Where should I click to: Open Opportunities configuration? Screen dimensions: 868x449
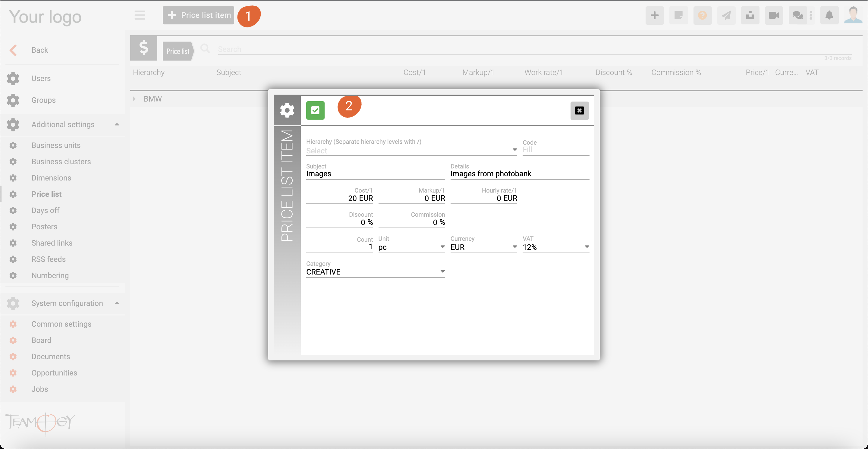point(54,373)
